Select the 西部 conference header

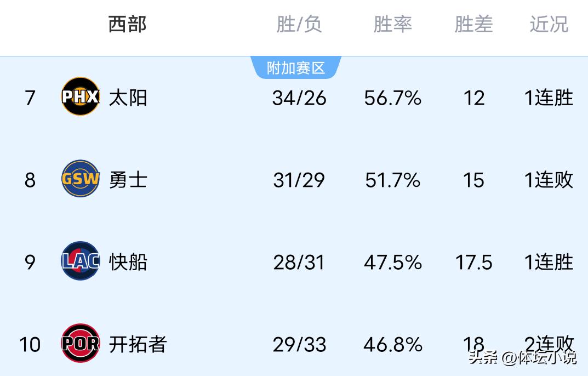click(x=127, y=25)
